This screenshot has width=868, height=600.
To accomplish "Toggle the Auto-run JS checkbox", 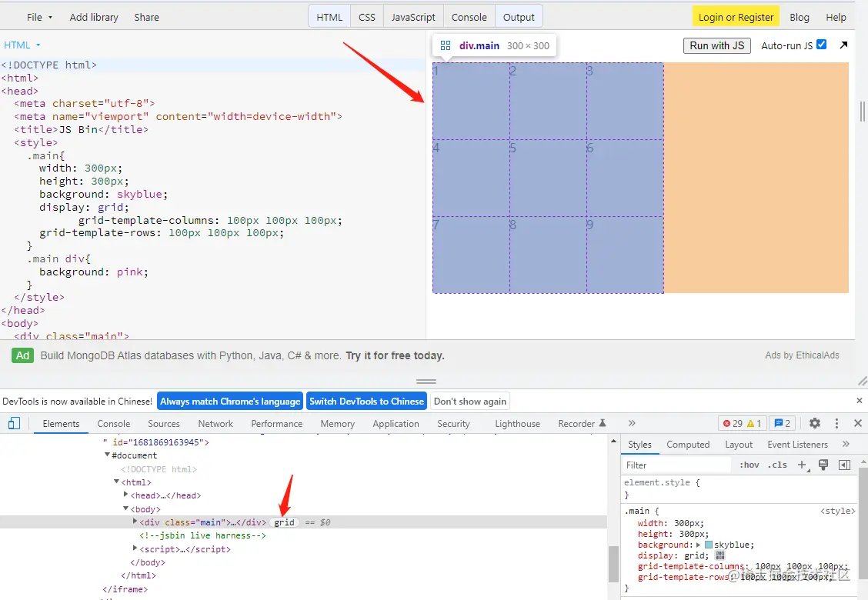I will tap(822, 45).
